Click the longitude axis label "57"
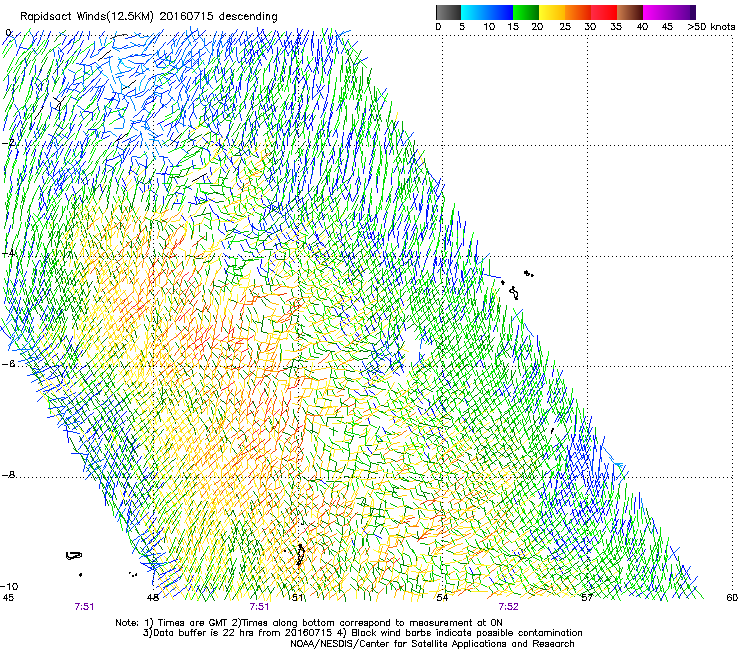 click(x=587, y=597)
